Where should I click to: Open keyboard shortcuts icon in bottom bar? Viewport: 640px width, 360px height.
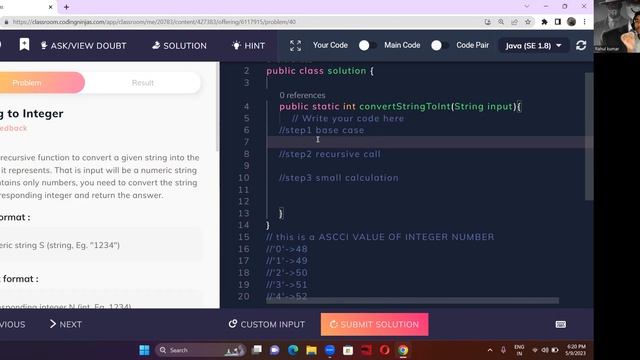coord(561,324)
